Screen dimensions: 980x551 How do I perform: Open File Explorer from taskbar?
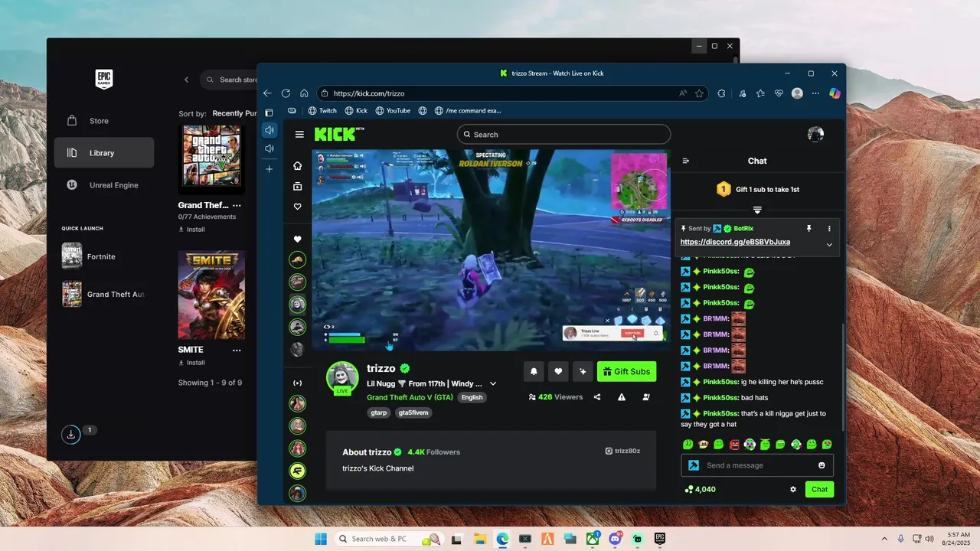(479, 539)
